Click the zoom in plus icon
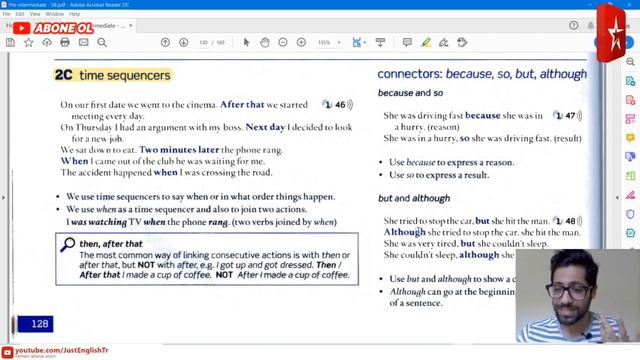This screenshot has width=640, height=360. click(x=301, y=42)
